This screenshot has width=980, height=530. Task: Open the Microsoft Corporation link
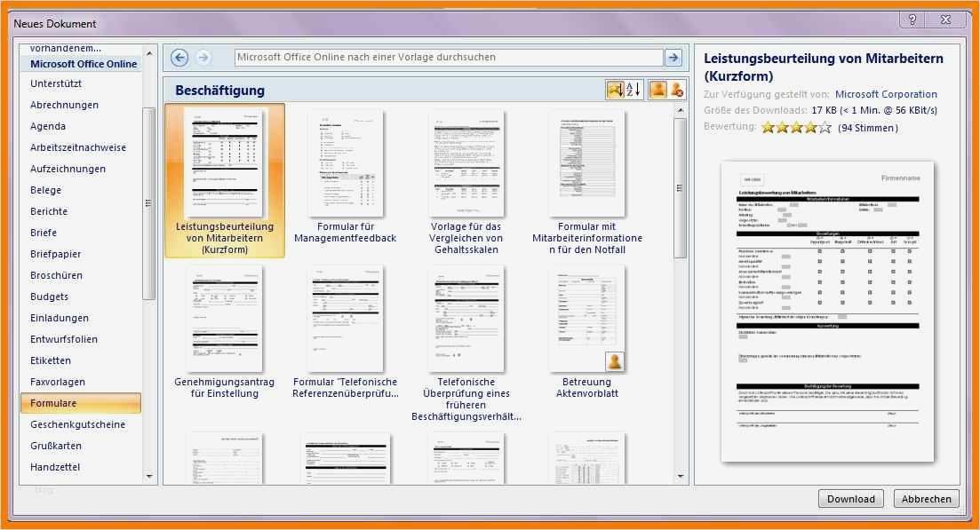point(886,93)
